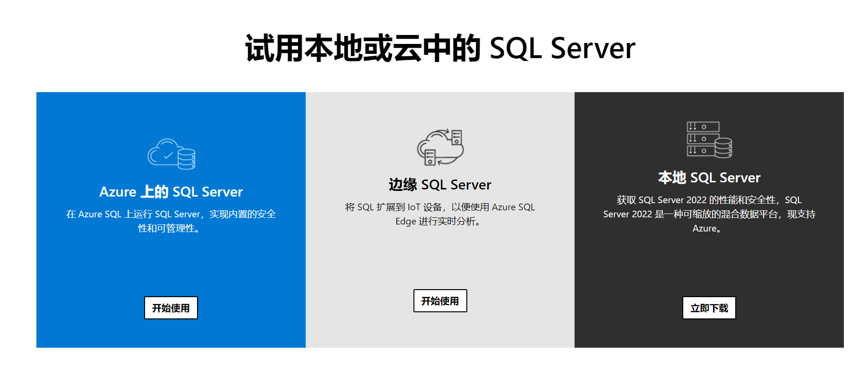Screen dimensions: 868x377
Task: Click 开始使用 button in blue Azure card
Action: (171, 308)
